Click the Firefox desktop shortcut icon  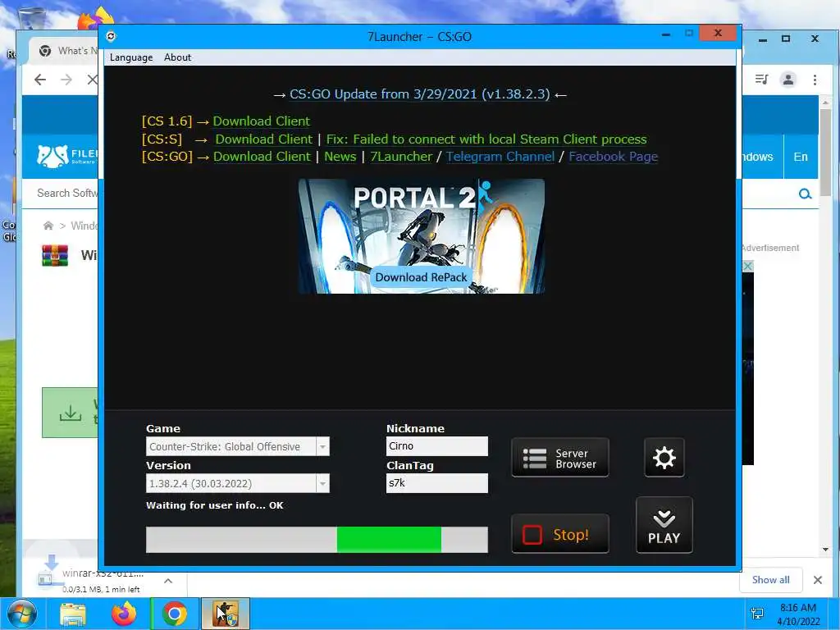click(x=97, y=17)
